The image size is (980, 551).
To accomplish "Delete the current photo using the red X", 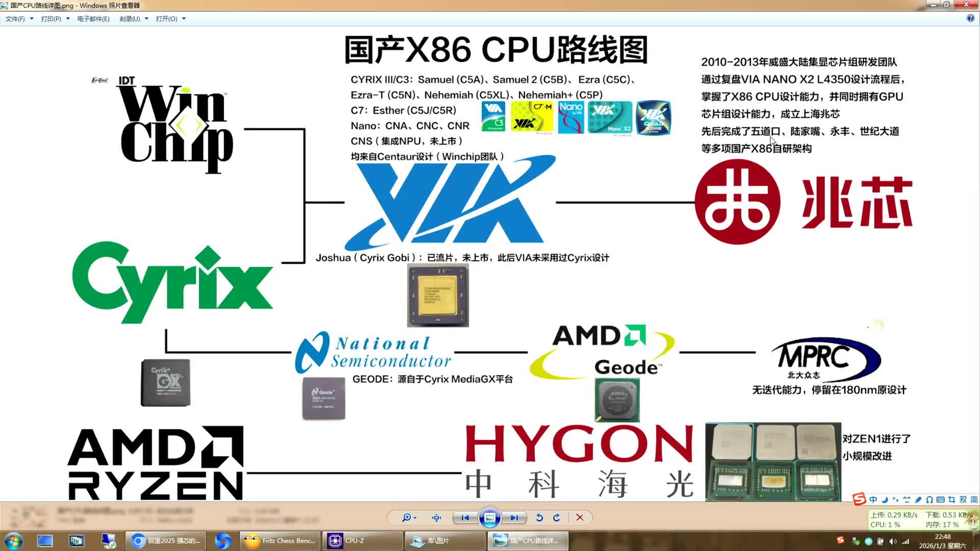I will pyautogui.click(x=579, y=517).
